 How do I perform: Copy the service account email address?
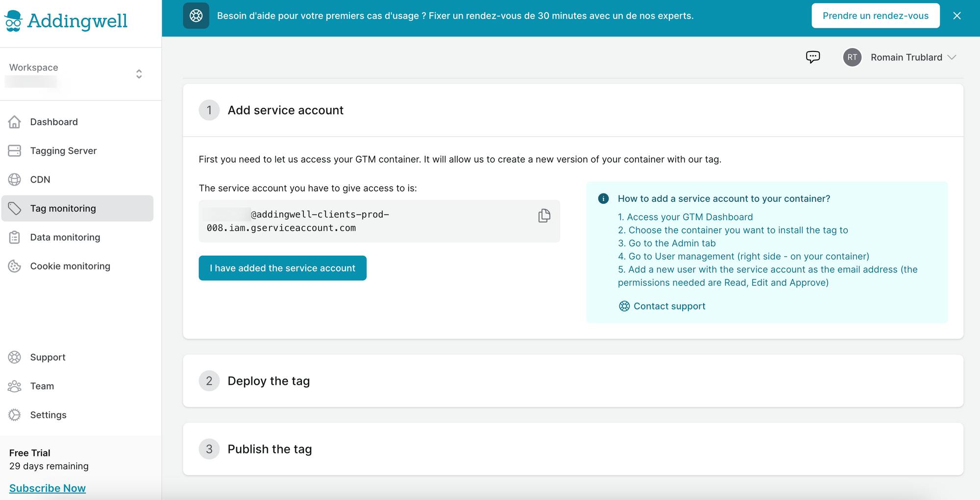tap(544, 215)
